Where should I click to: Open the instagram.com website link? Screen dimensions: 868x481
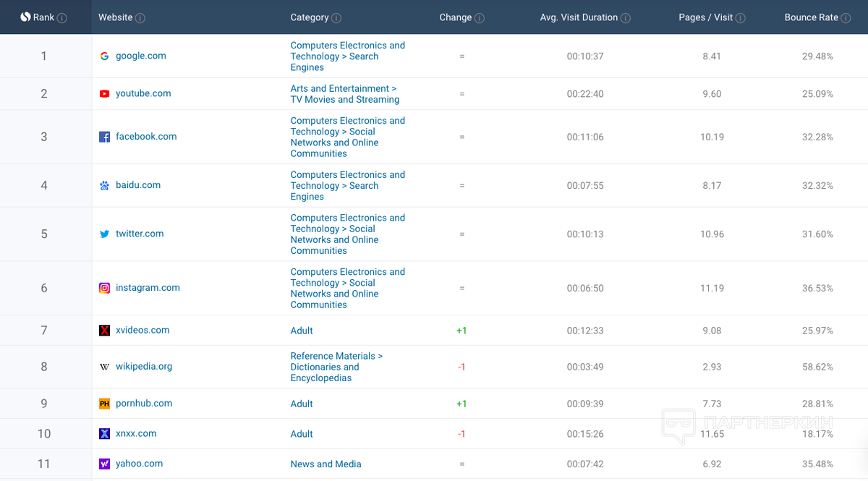tap(148, 287)
